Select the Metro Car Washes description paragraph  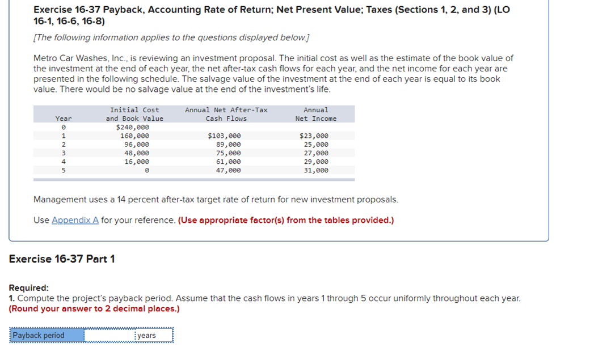point(272,73)
